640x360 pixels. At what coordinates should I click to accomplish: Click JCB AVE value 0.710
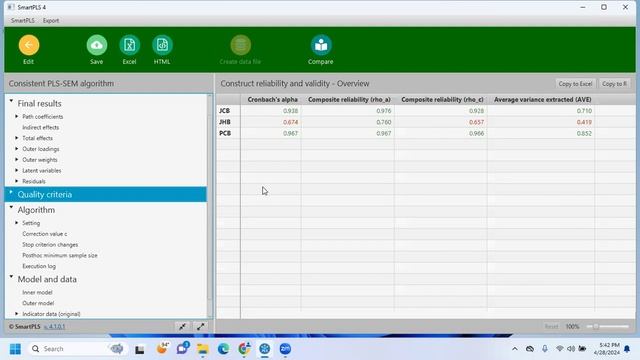584,111
